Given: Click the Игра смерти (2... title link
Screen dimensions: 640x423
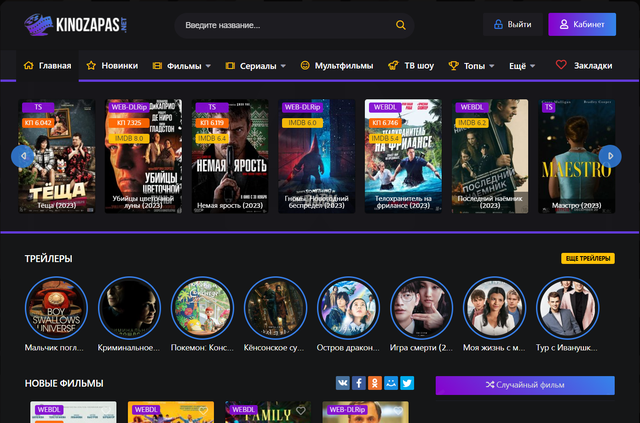Looking at the screenshot, I should coord(421,348).
